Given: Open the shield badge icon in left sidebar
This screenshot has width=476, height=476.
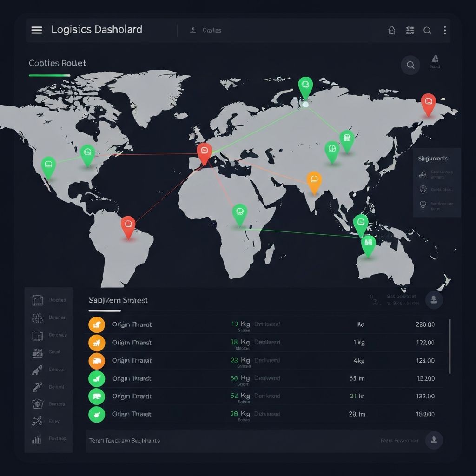Looking at the screenshot, I should [37, 404].
